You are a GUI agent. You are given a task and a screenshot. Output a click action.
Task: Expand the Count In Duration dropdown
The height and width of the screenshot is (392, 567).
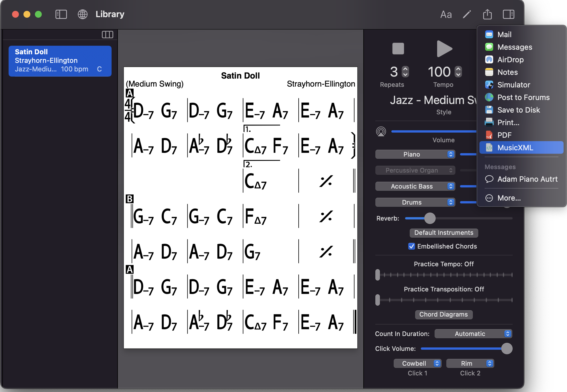click(473, 334)
